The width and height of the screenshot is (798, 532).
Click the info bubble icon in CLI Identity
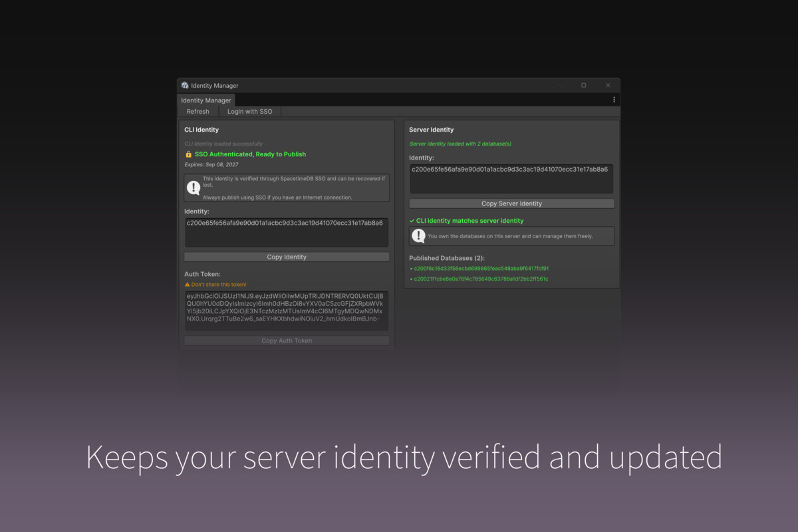194,188
